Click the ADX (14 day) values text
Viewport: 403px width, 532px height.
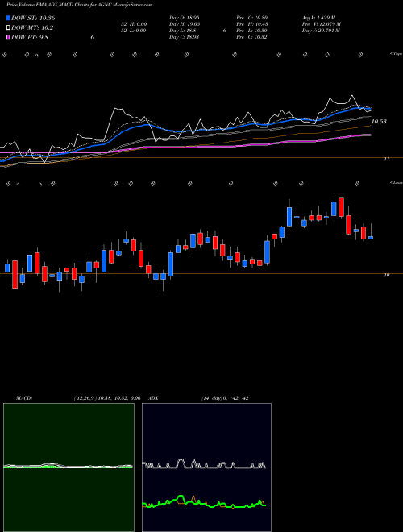pyautogui.click(x=225, y=398)
